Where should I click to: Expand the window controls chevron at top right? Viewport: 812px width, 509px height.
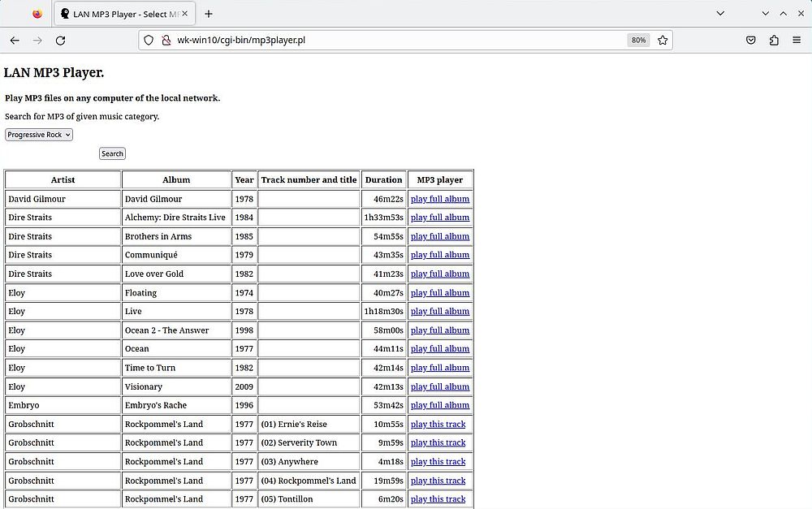coord(766,14)
